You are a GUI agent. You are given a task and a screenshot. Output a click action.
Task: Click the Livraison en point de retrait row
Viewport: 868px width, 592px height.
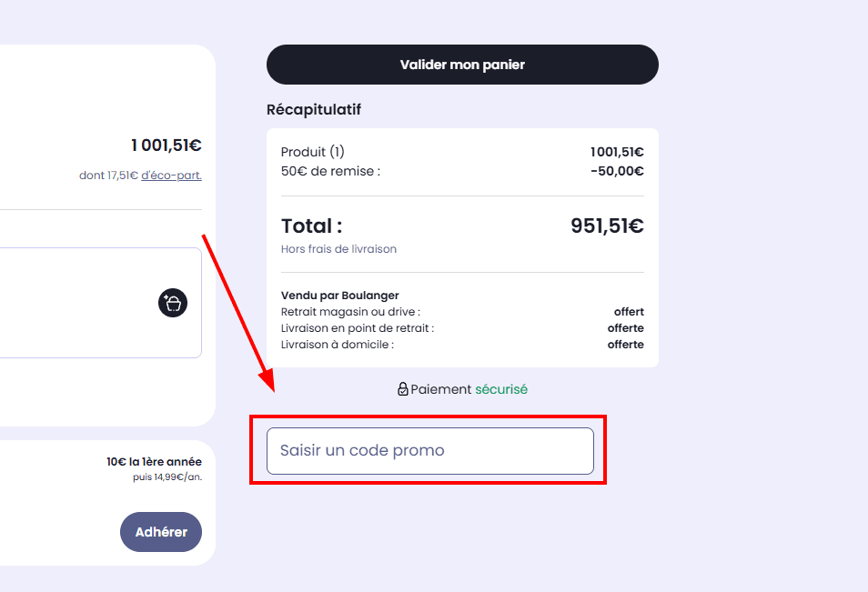pyautogui.click(x=358, y=328)
